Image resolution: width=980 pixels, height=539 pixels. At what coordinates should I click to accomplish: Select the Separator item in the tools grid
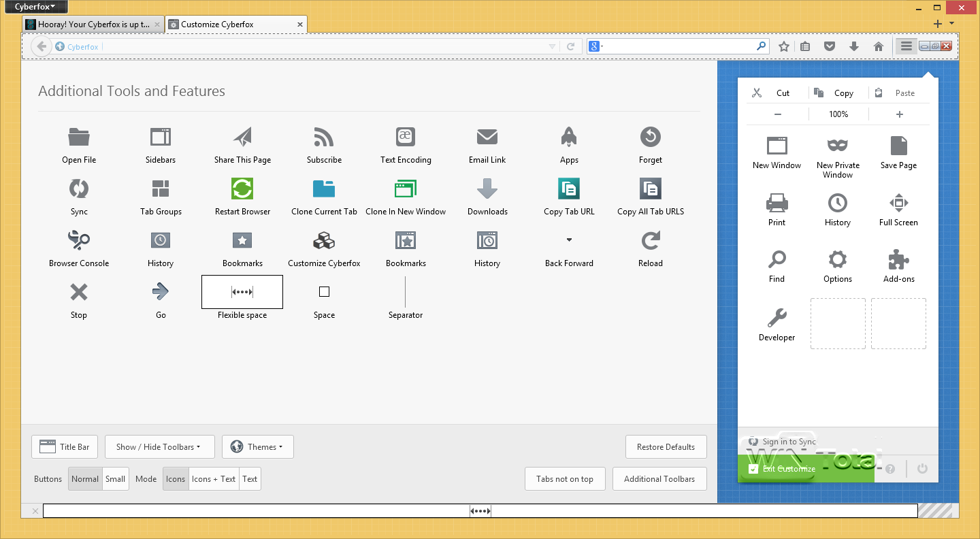406,292
